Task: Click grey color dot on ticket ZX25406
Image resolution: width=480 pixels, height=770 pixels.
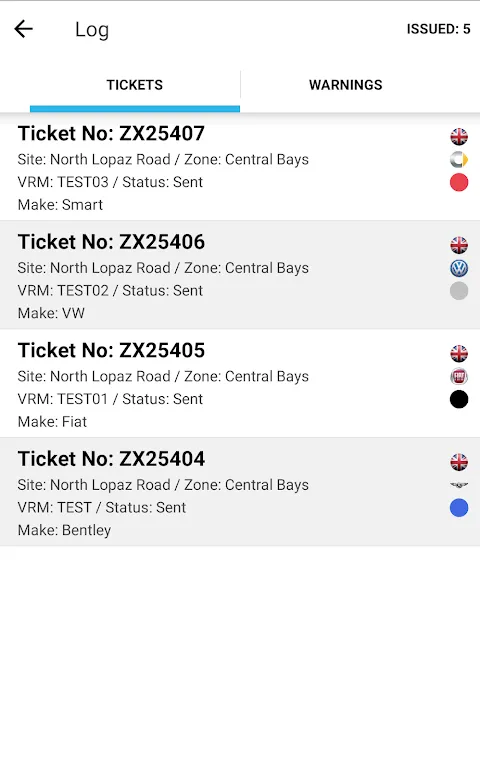Action: click(x=459, y=291)
